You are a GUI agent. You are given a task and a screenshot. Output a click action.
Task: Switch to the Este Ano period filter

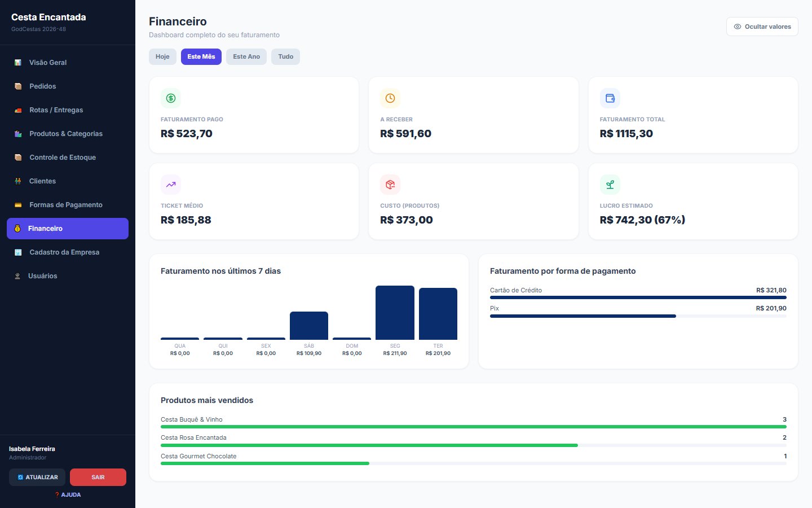coord(246,56)
